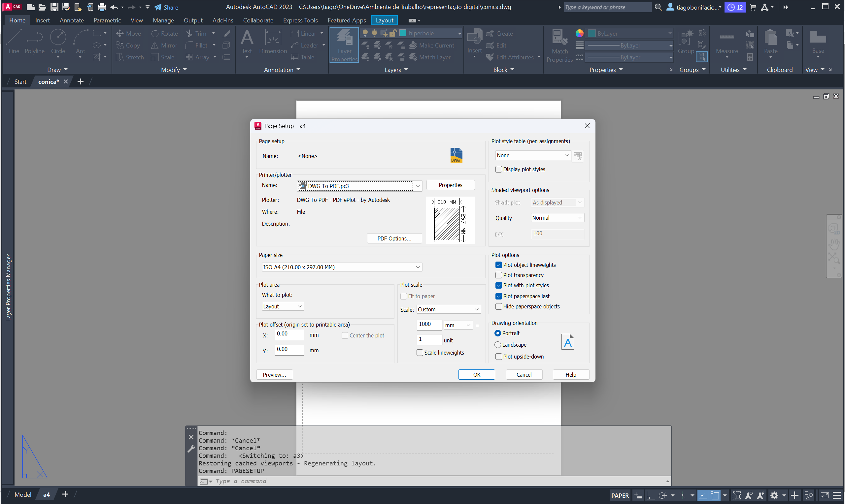Select Landscape drawing orientation
This screenshot has width=845, height=504.
[498, 345]
